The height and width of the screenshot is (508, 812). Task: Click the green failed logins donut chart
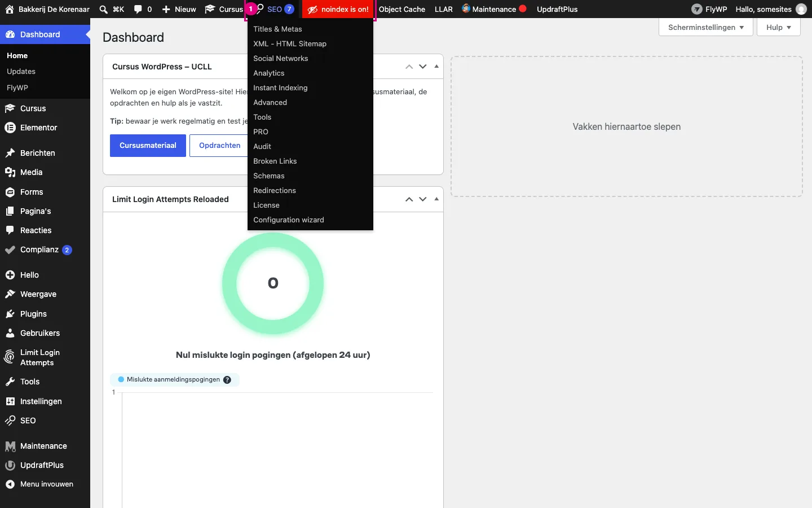[273, 283]
